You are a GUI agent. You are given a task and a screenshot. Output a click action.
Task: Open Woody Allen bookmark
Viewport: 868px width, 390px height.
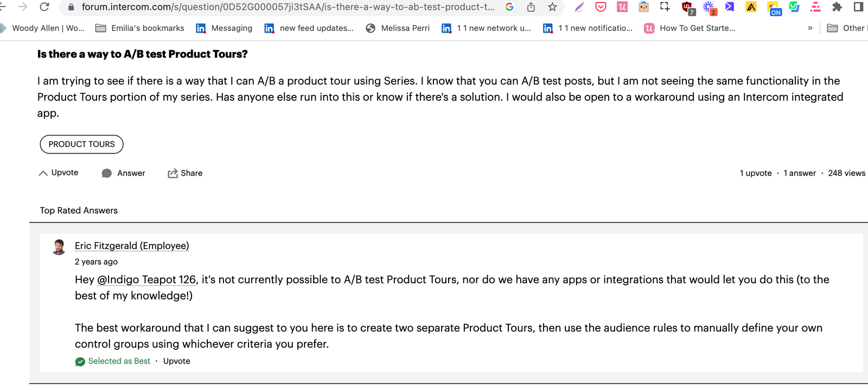click(x=42, y=28)
